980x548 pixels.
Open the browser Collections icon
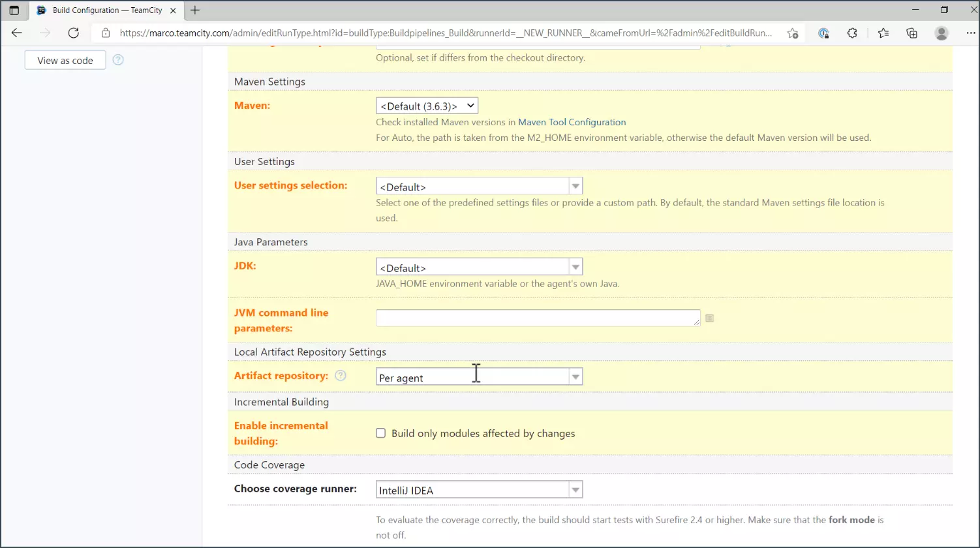coord(912,33)
